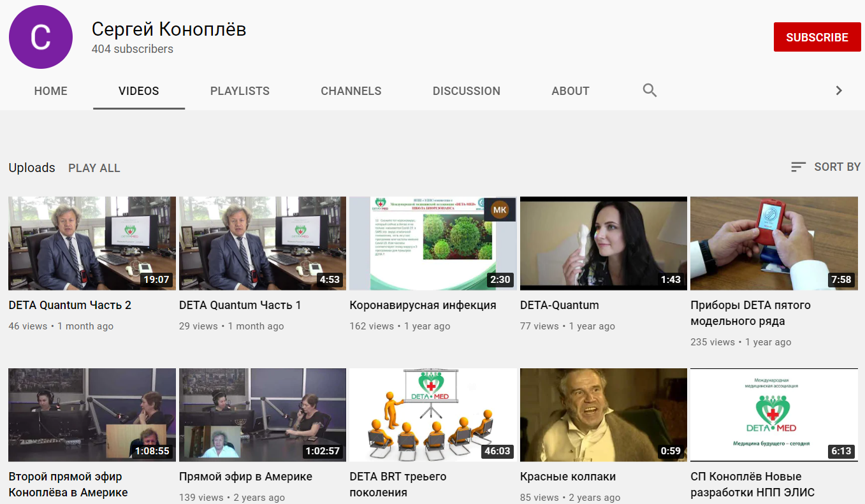Open the 1:02:57 broadcast thumbnail

[x=263, y=415]
